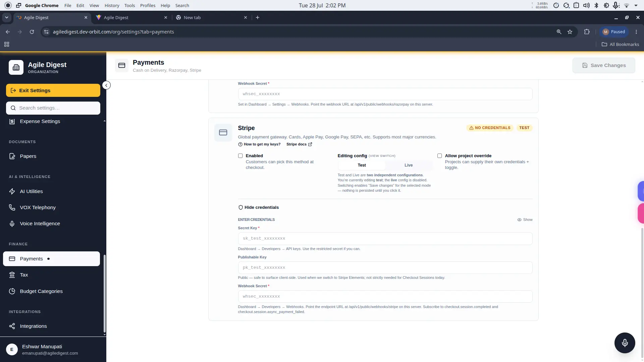The height and width of the screenshot is (362, 644).
Task: Open the Stripe docs external link
Action: click(299, 144)
